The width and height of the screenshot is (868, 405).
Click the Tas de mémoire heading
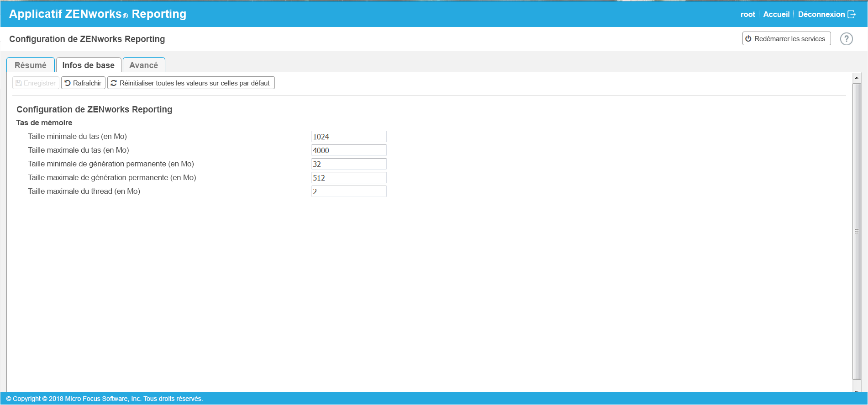tap(44, 123)
